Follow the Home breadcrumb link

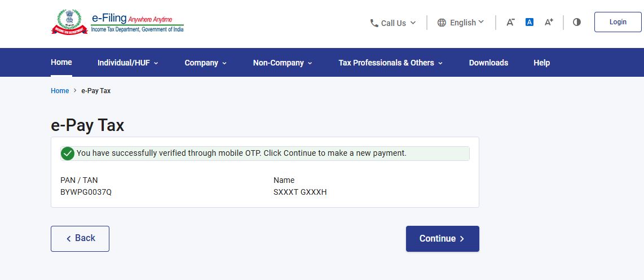(x=60, y=91)
